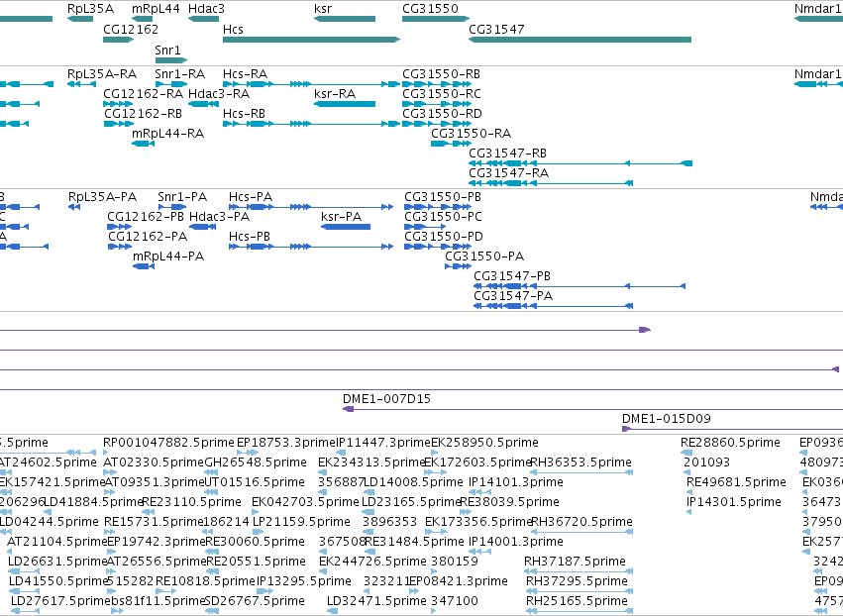Click the Hcs-PB protein label

click(250, 237)
